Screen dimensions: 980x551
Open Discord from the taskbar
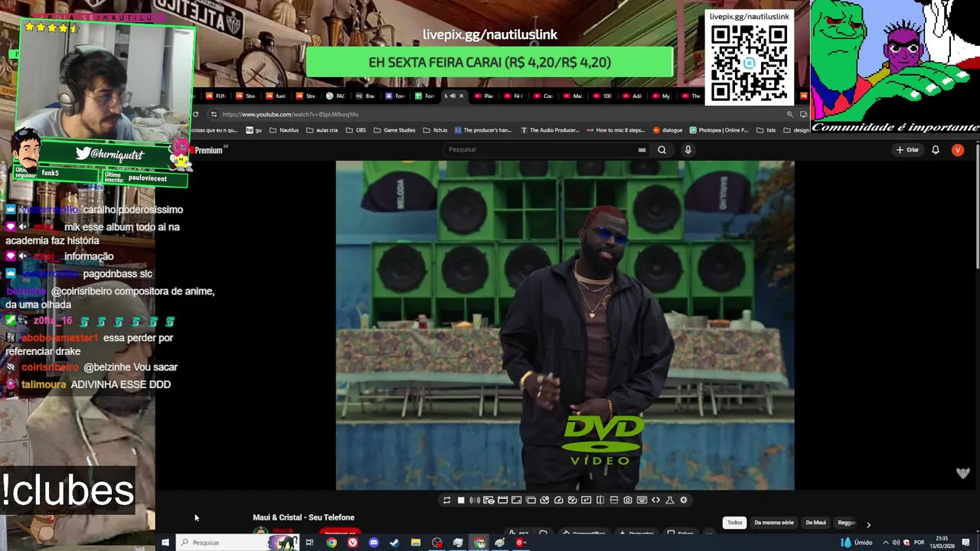click(x=374, y=543)
